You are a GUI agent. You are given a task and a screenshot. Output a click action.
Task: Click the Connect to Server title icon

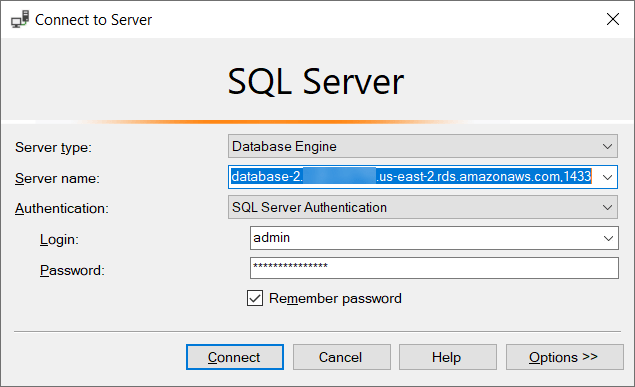(20, 19)
